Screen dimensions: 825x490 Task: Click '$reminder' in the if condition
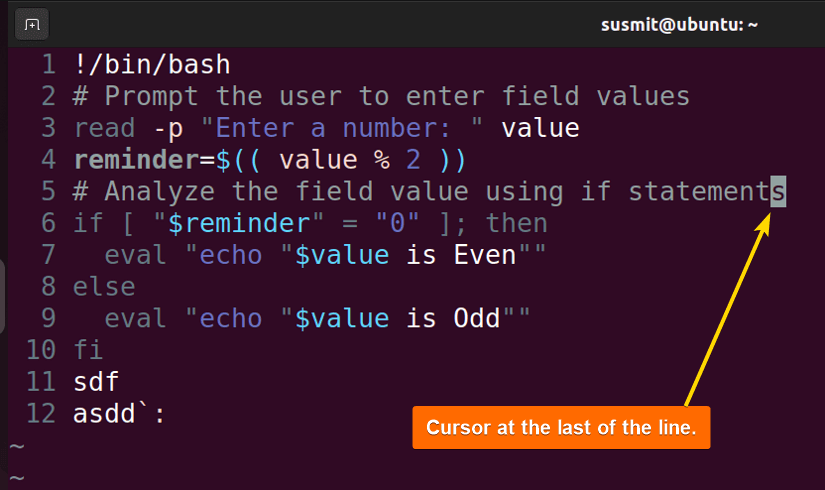click(239, 223)
